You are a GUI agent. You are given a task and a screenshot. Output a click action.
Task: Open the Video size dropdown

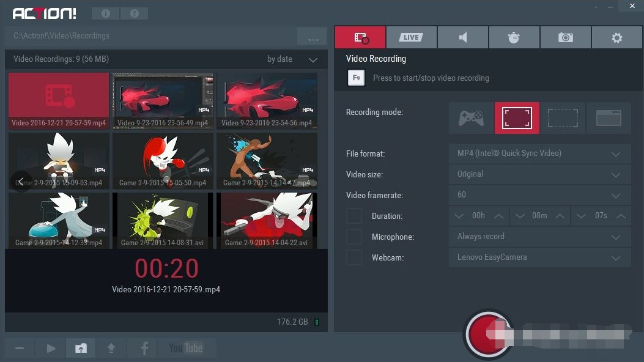539,174
